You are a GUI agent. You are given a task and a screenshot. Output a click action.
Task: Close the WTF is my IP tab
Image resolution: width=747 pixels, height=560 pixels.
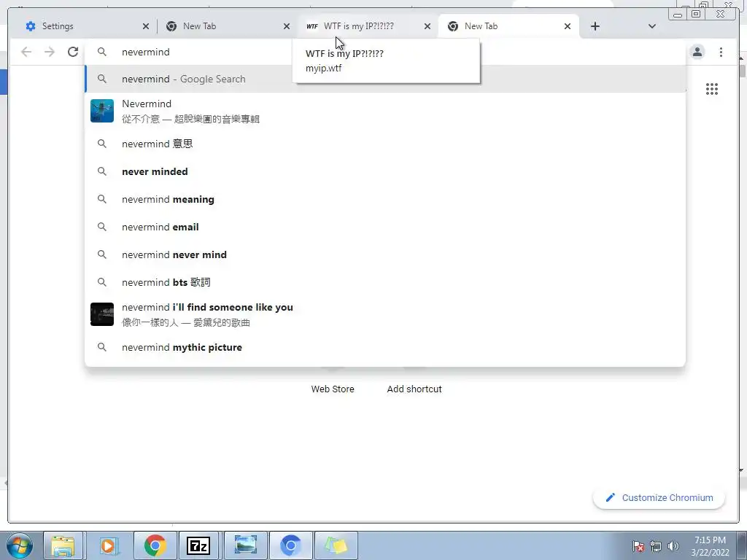pyautogui.click(x=427, y=26)
